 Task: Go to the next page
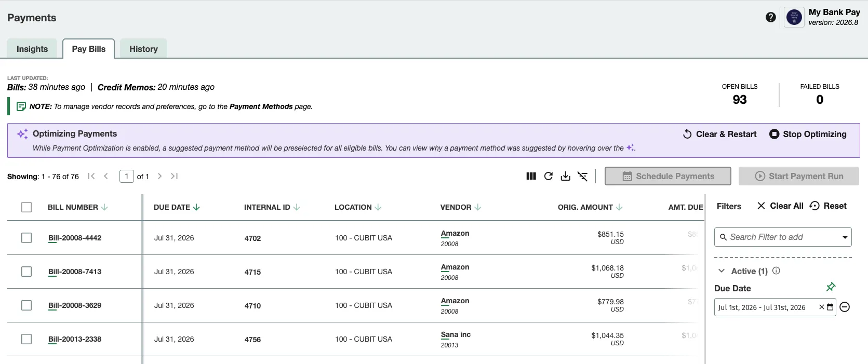click(x=159, y=176)
